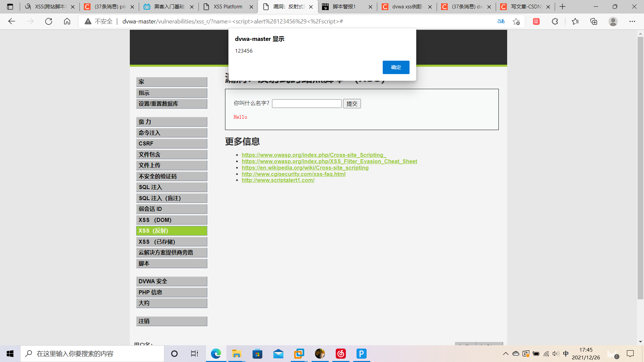The height and width of the screenshot is (362, 644).
Task: Expand hidden icons in system tray
Action: (505, 354)
